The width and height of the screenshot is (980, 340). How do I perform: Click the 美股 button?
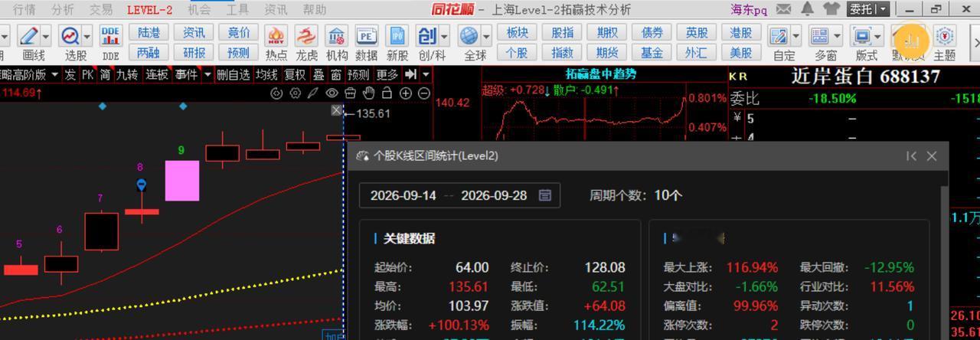[x=741, y=53]
